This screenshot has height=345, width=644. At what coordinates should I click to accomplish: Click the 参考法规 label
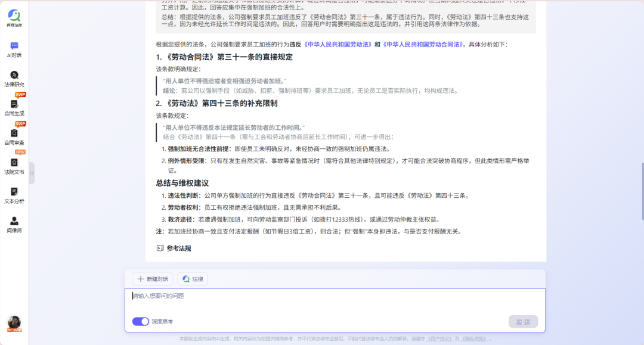179,248
